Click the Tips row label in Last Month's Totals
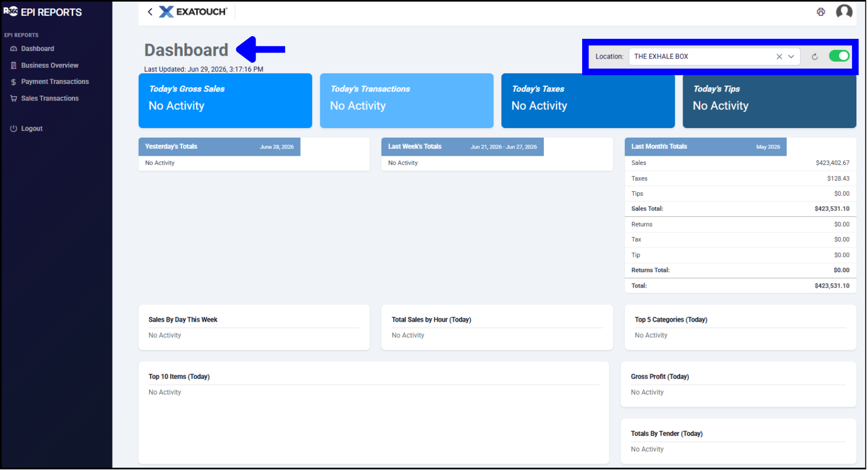Image resolution: width=868 pixels, height=470 pixels. pos(637,194)
